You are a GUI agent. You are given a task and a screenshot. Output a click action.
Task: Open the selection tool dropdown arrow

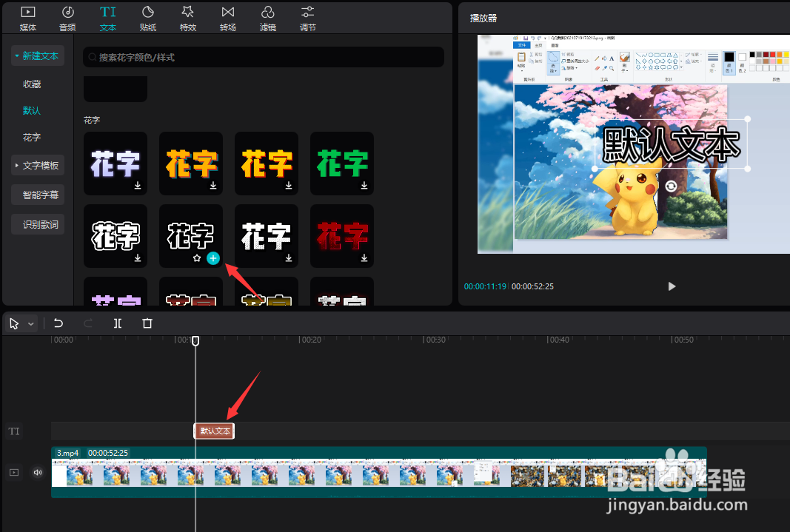pos(31,323)
